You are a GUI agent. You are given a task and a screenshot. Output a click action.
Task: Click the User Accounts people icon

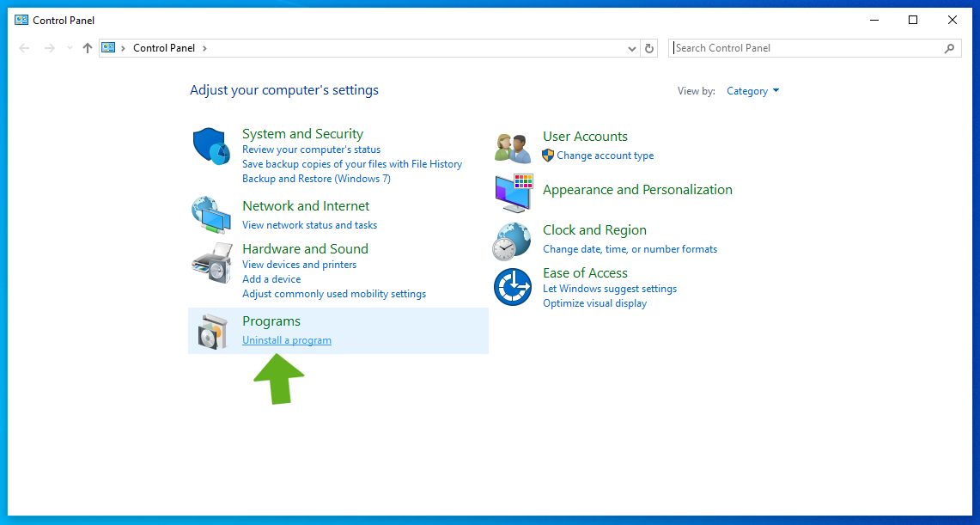(513, 147)
